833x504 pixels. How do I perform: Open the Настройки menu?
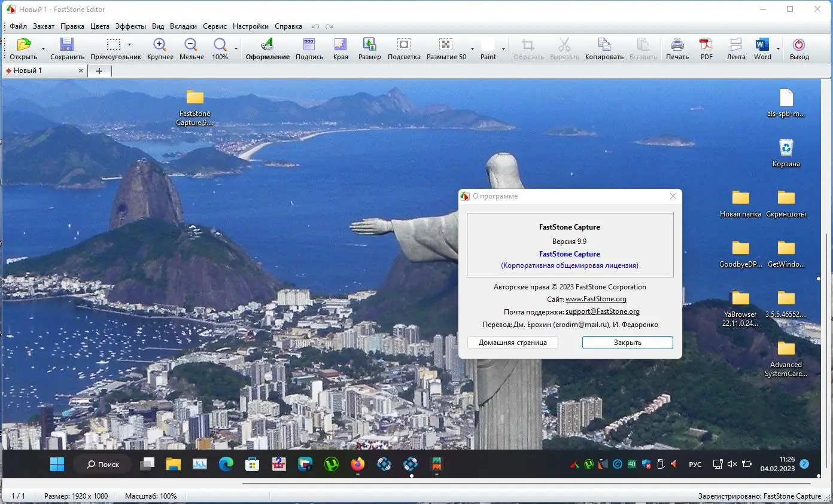tap(251, 26)
